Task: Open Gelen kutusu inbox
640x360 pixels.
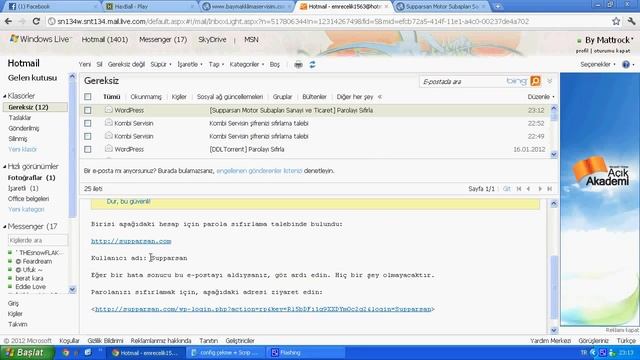Action: 32,78
